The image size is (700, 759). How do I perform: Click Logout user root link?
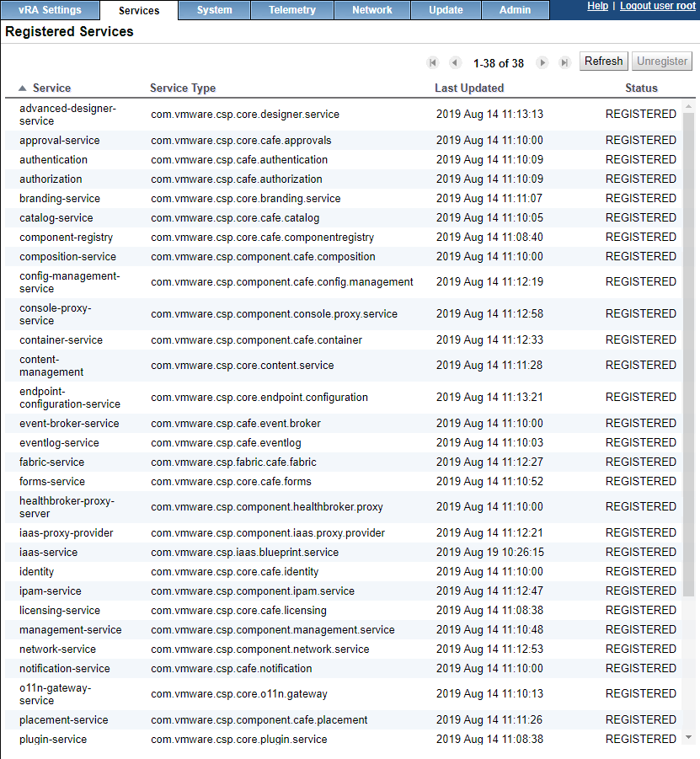coord(658,6)
